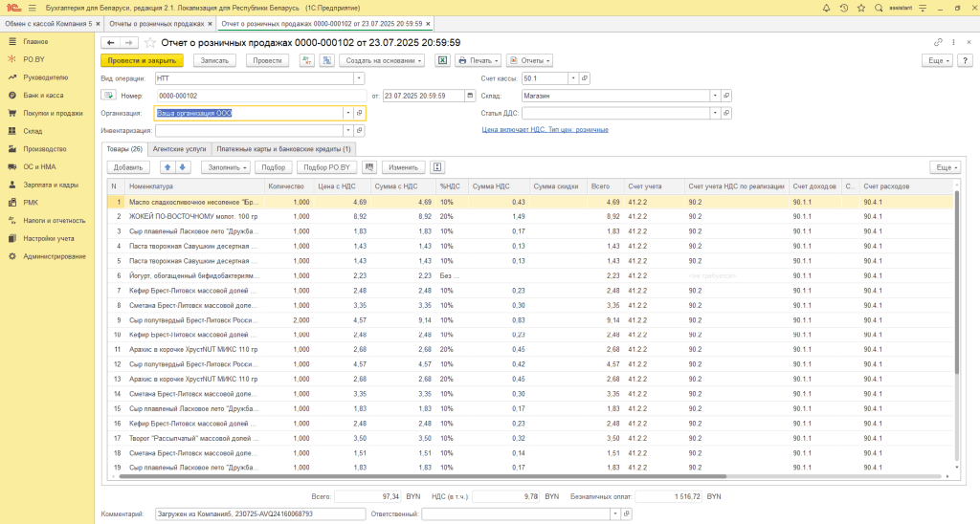Click Провести и закрыть button
The height and width of the screenshot is (524, 980).
pos(142,60)
